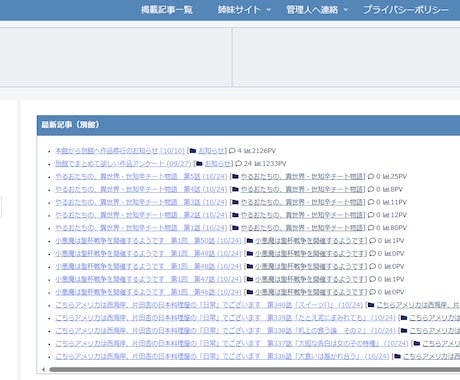Screen dimensions: 460x380
Task: Open category link in the 第50話 小悪魔 row
Action: tap(310, 241)
